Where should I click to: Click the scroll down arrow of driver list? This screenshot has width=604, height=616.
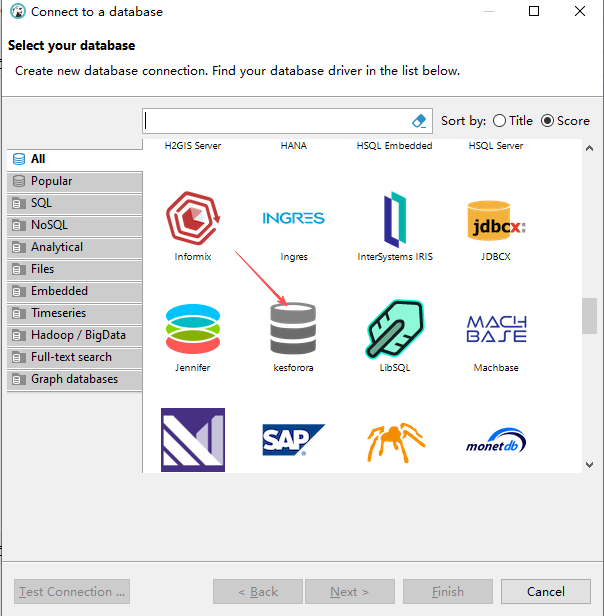coord(589,465)
